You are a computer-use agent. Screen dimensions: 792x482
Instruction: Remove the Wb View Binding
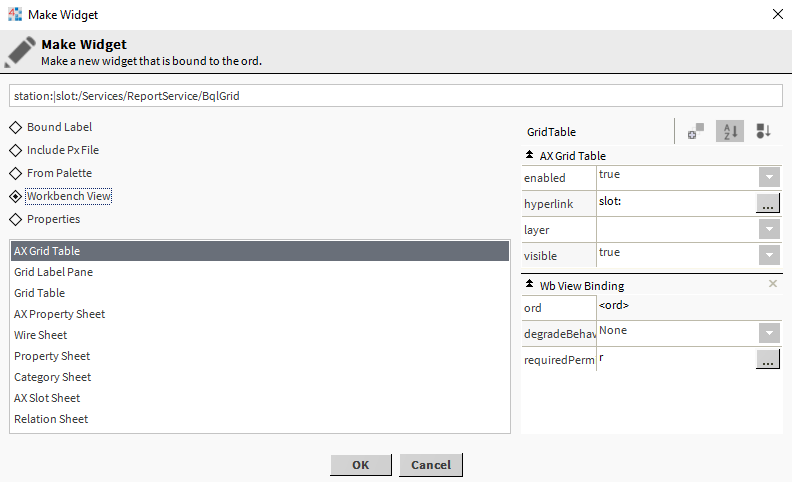tap(772, 284)
